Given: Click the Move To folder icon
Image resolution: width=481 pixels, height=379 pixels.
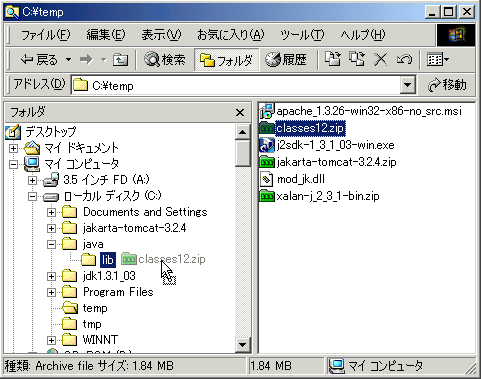Looking at the screenshot, I should point(333,59).
